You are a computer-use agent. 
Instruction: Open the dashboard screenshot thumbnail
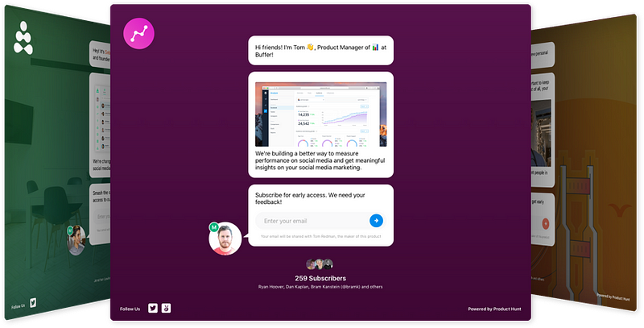(x=320, y=114)
